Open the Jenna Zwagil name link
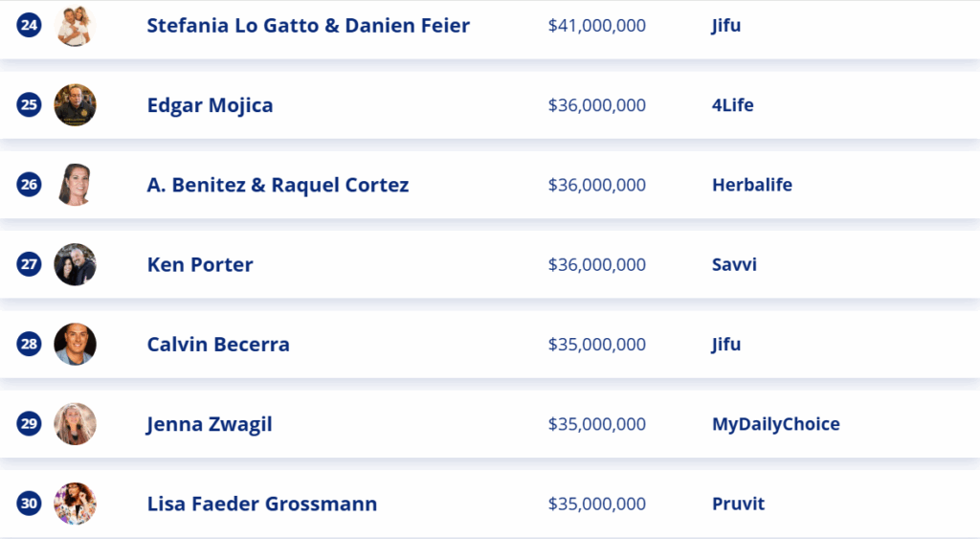This screenshot has width=980, height=539. [x=210, y=424]
